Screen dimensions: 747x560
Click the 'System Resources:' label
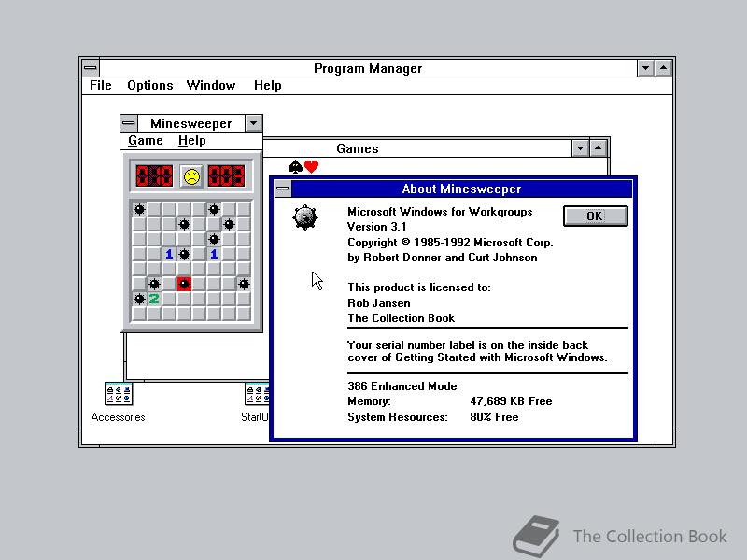click(398, 417)
